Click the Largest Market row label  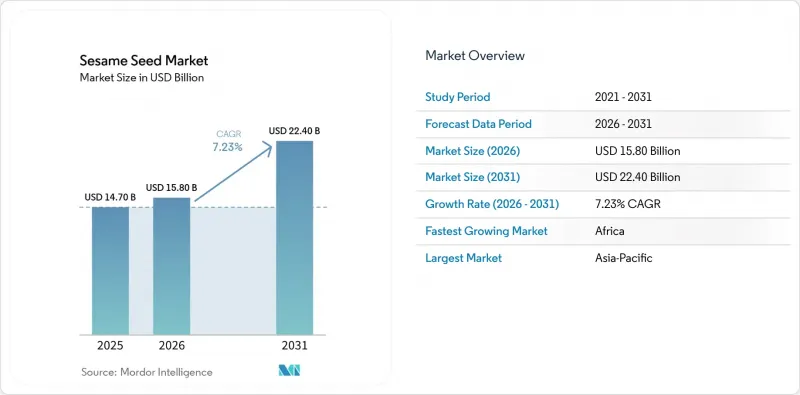[x=463, y=258]
